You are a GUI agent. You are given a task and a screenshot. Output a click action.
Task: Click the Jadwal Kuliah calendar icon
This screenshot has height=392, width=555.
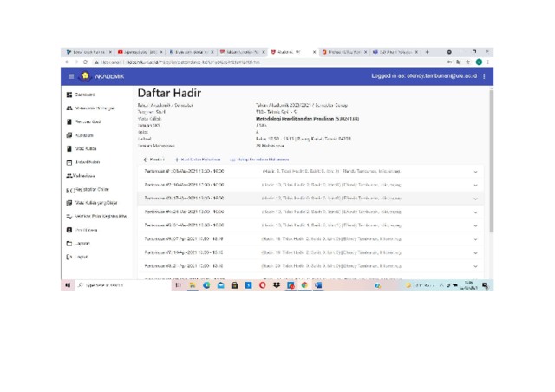click(69, 162)
